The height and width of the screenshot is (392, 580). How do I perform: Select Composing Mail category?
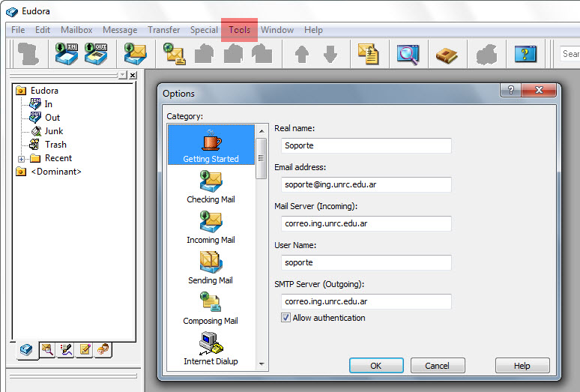point(211,308)
